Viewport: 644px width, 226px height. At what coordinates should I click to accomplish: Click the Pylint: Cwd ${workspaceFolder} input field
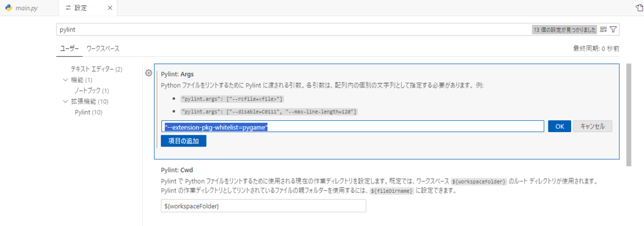click(x=264, y=206)
